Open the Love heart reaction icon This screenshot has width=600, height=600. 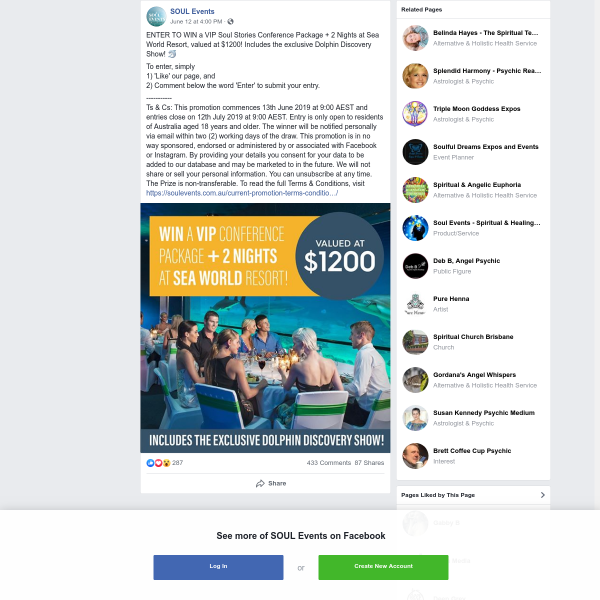pos(158,463)
